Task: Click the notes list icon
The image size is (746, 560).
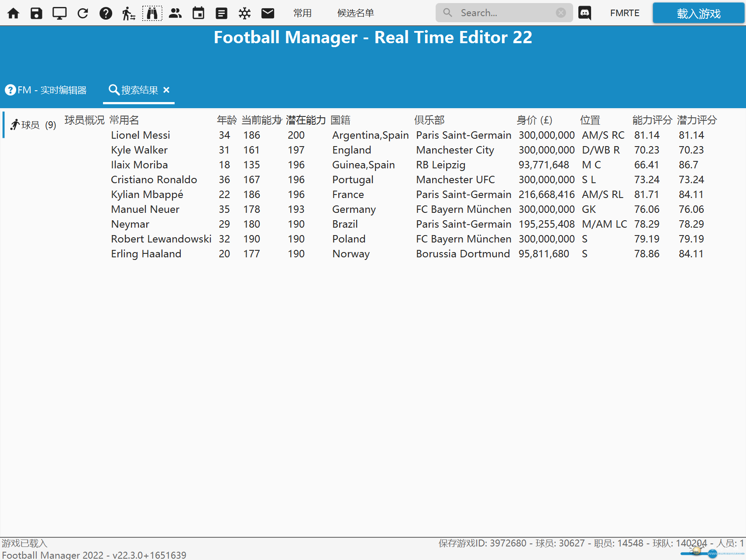Action: (x=221, y=13)
